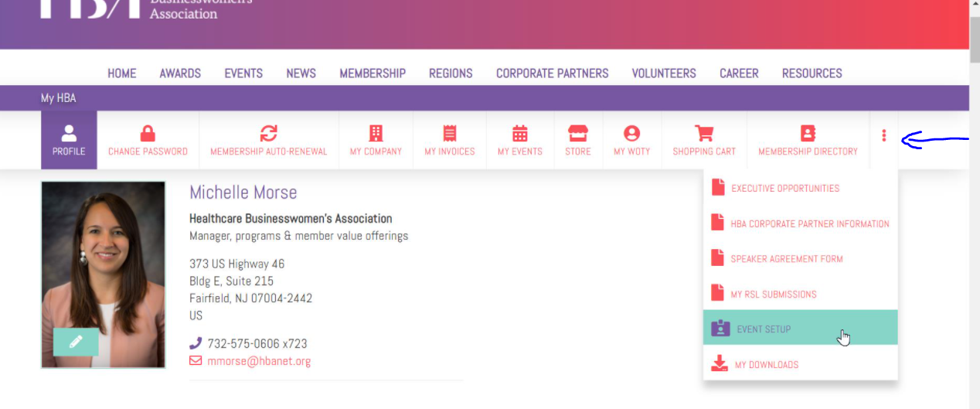
Task: Go to CHANGE PASSWORD tab label
Action: [x=148, y=152]
